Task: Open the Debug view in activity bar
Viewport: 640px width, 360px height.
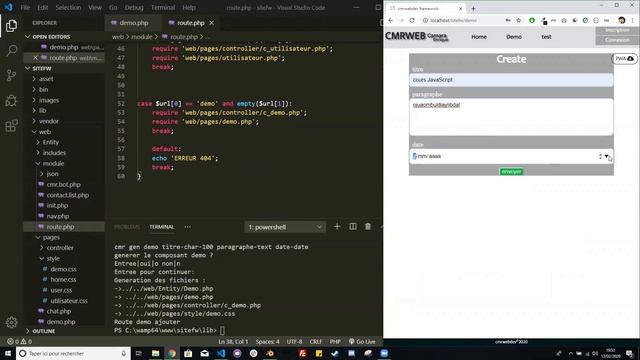Action: click(x=11, y=100)
